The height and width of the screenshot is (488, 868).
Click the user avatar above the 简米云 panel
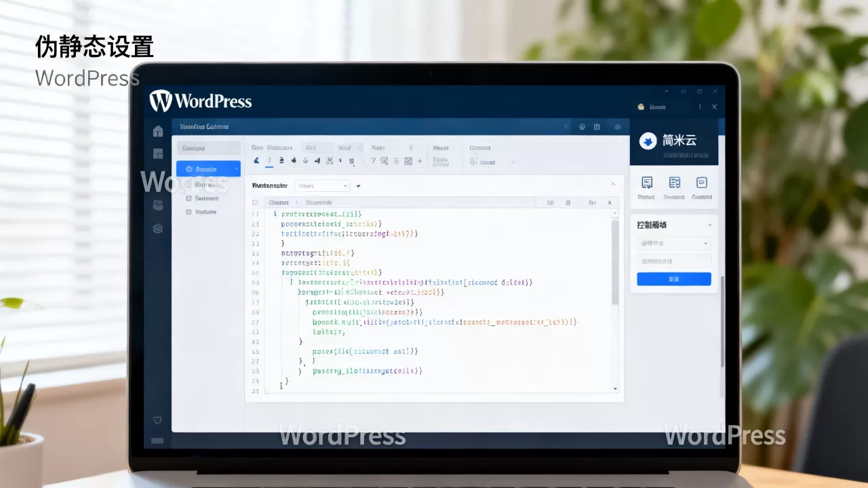[641, 107]
